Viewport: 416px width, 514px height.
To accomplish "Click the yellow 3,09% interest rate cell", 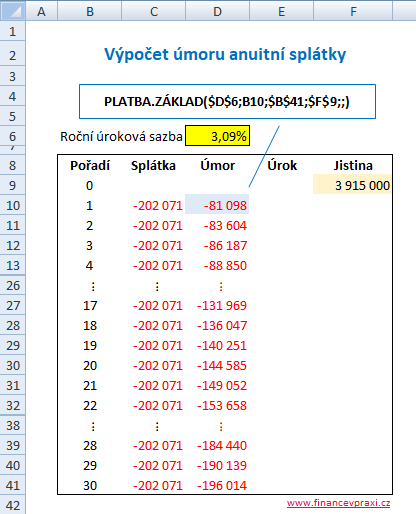I will click(x=217, y=136).
